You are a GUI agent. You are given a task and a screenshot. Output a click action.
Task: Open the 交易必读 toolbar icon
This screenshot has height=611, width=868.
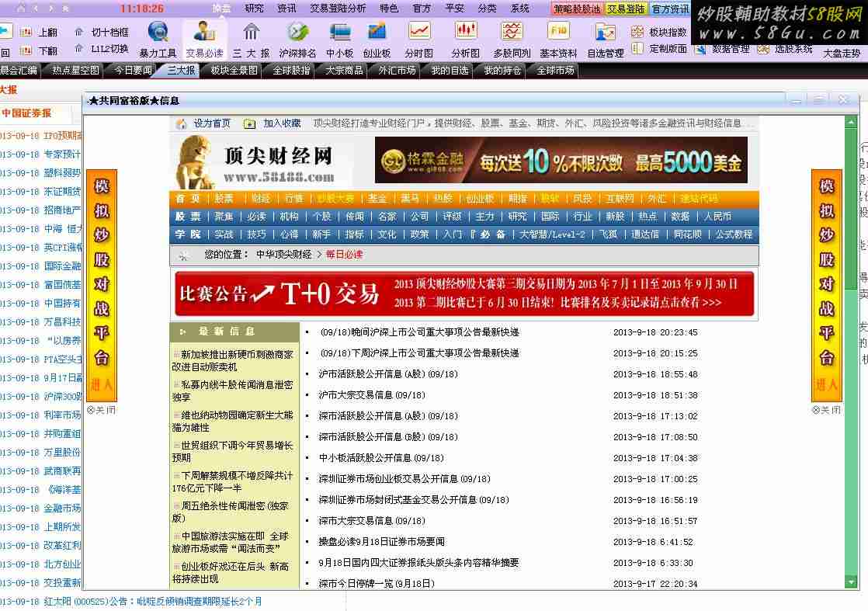coord(204,32)
